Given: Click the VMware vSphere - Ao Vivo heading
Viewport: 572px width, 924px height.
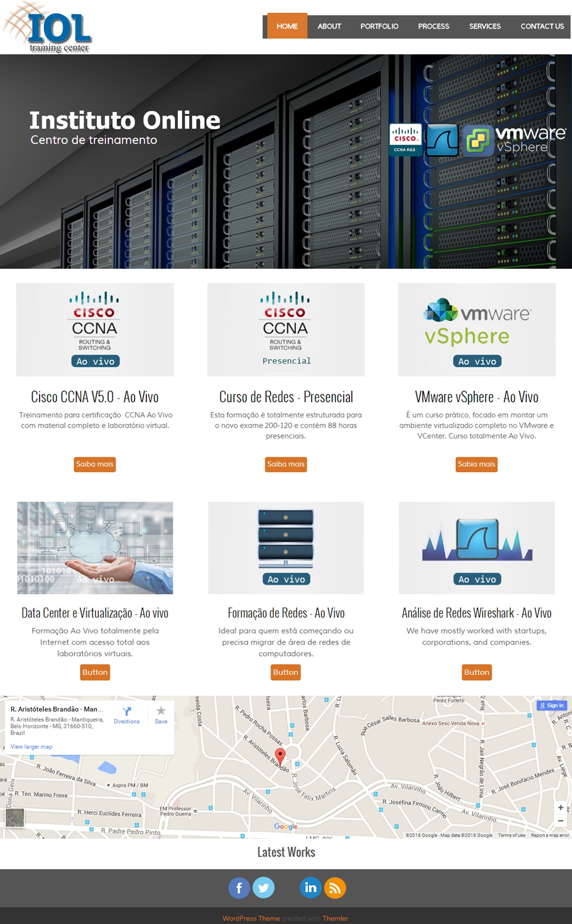Looking at the screenshot, I should [476, 397].
